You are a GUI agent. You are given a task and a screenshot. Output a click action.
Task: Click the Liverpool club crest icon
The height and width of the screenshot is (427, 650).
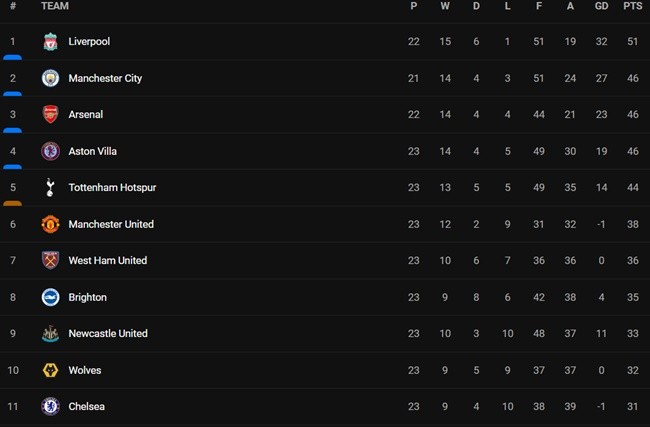click(x=50, y=42)
